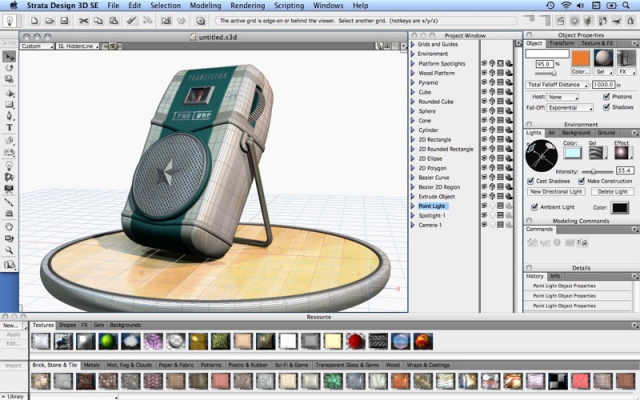Expand the Rounded Cube item
The width and height of the screenshot is (640, 400).
pyautogui.click(x=413, y=101)
